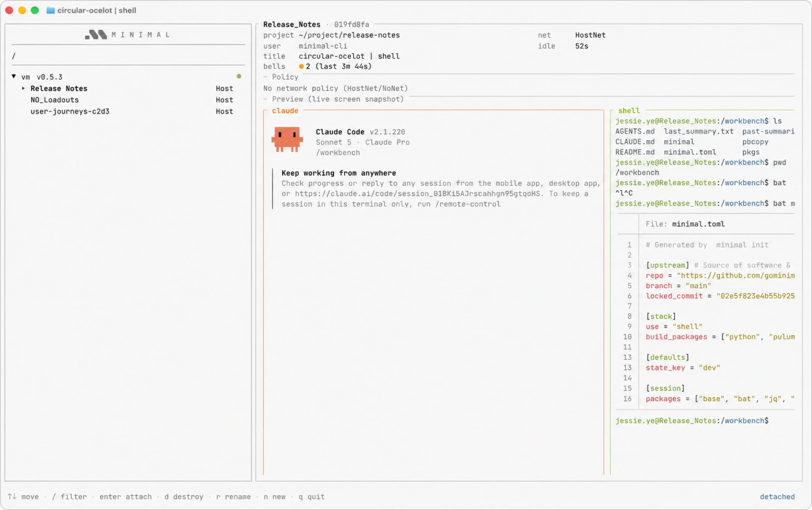Image resolution: width=812 pixels, height=510 pixels.
Task: Click the green vm status dot
Action: [x=239, y=76]
